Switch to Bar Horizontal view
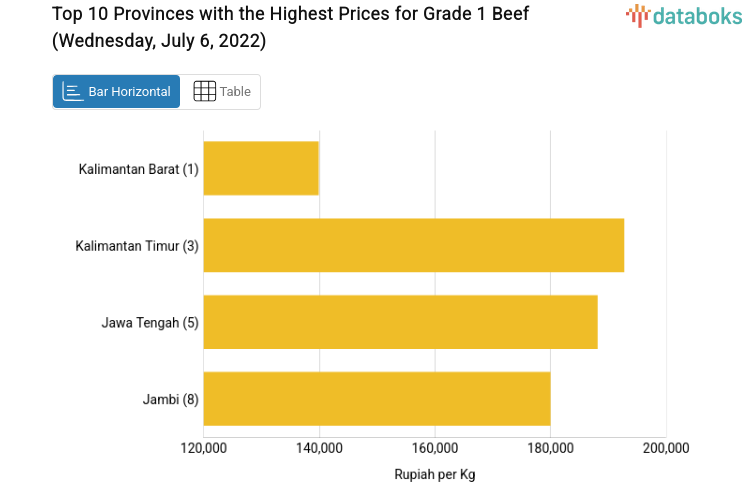The width and height of the screenshot is (753, 498). tap(117, 92)
